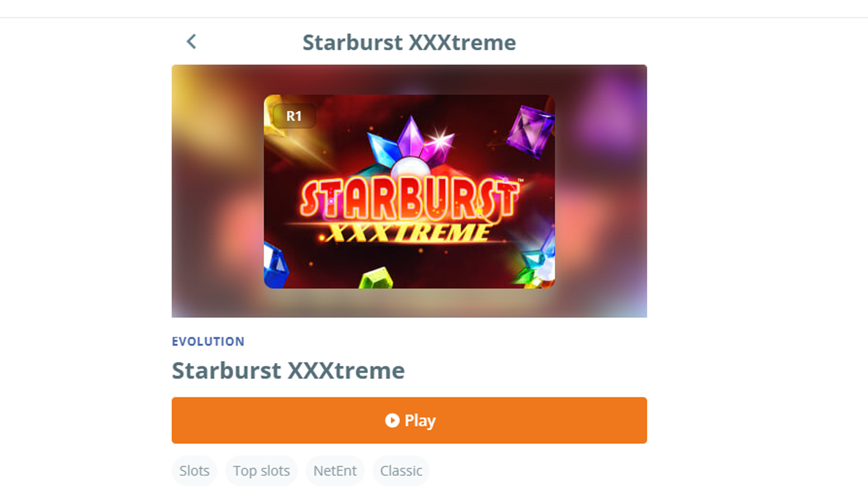
Task: Go back using the left chevron arrow
Action: pos(192,42)
